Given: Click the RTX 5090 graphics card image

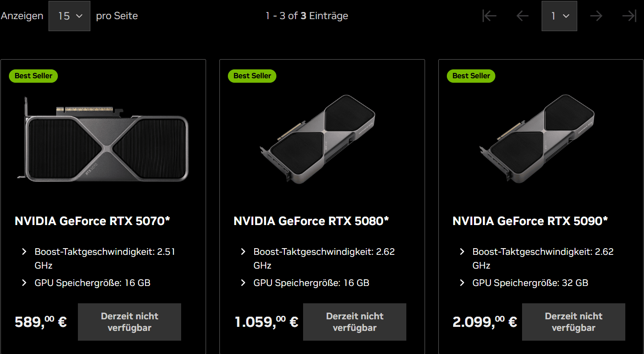Looking at the screenshot, I should click(536, 139).
